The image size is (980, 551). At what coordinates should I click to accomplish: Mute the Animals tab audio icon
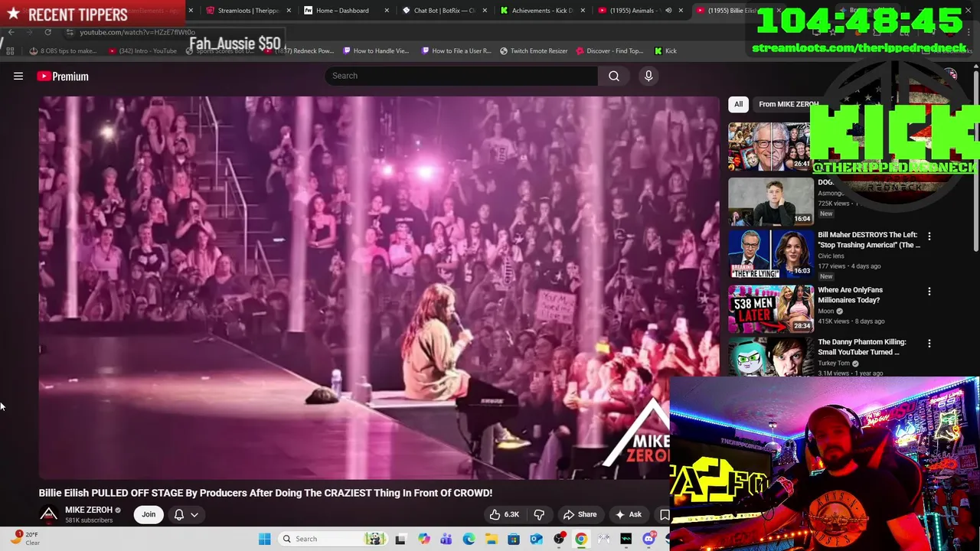668,10
